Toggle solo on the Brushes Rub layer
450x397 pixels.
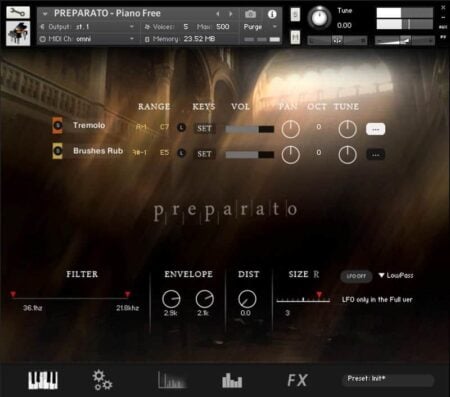(x=57, y=151)
